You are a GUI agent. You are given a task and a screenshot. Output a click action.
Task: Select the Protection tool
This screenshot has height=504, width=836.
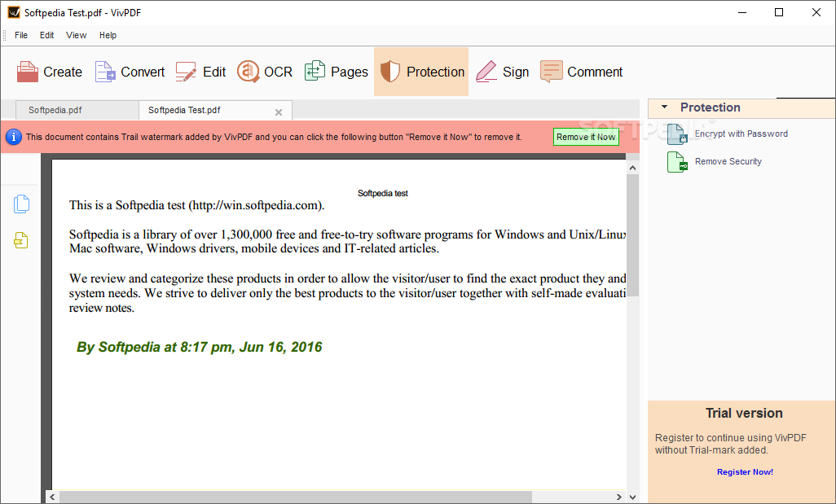[x=421, y=72]
